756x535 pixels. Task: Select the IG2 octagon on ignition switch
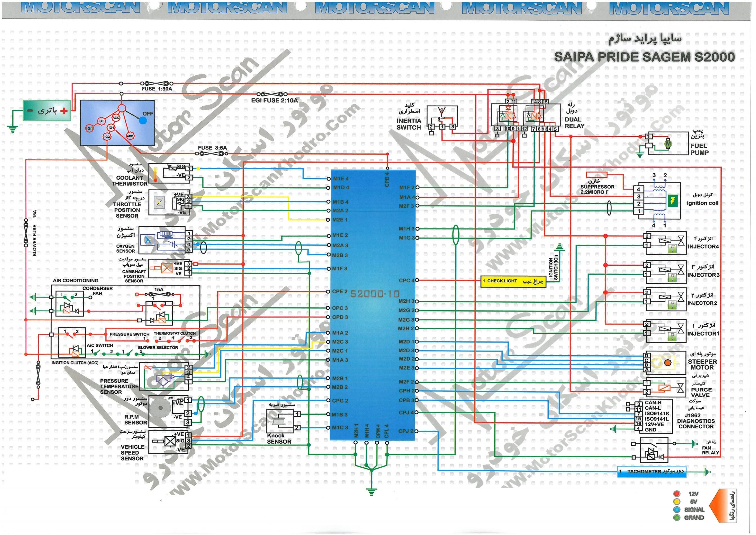pos(107,137)
